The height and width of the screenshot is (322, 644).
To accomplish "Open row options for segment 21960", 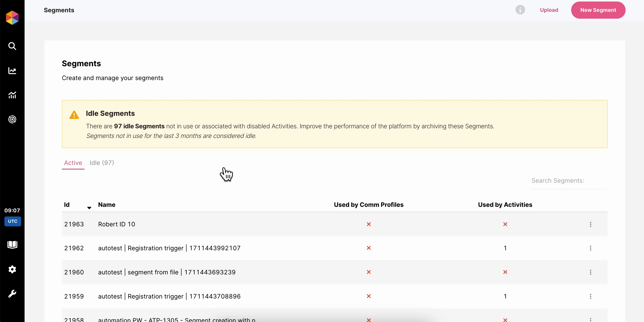I will 590,272.
